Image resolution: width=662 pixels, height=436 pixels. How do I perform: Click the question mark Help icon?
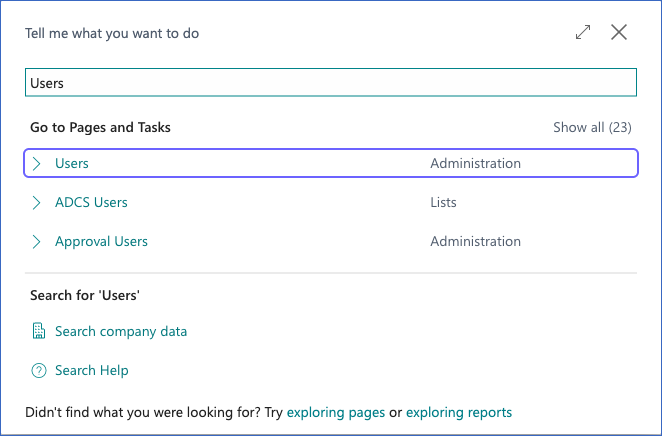pos(39,371)
